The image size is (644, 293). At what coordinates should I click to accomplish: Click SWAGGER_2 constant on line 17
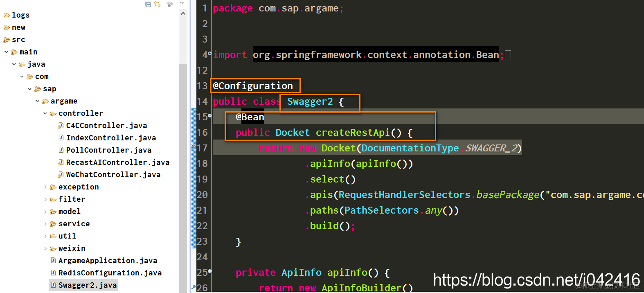click(491, 148)
